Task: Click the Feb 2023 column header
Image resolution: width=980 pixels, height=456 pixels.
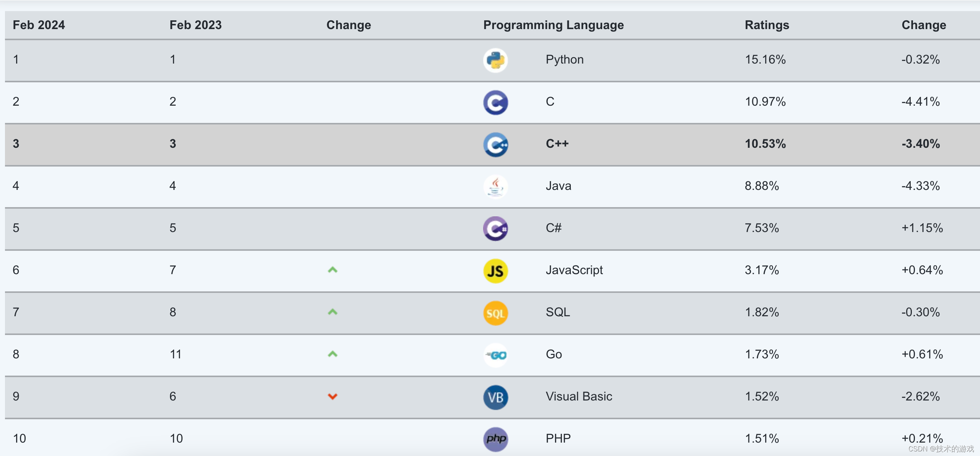Action: click(x=196, y=25)
